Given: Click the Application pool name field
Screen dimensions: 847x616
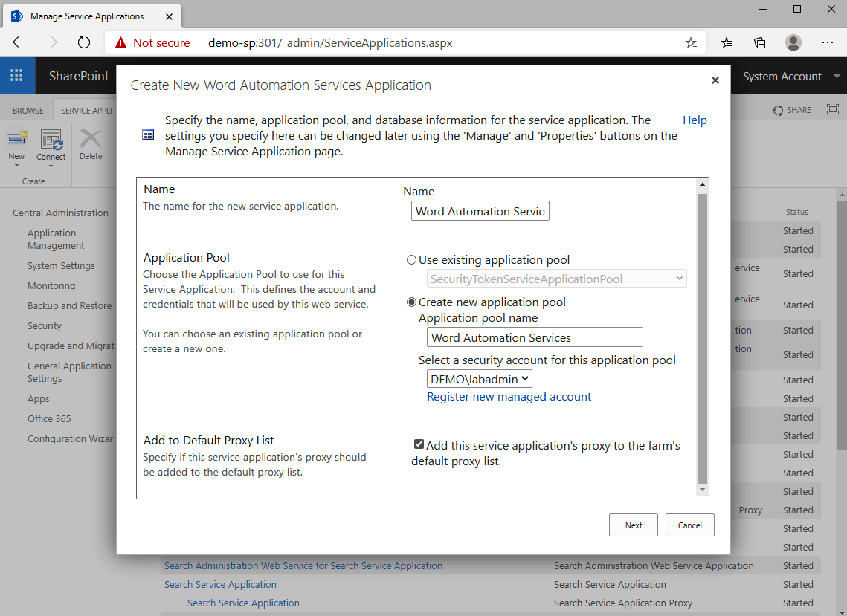Looking at the screenshot, I should (x=535, y=337).
